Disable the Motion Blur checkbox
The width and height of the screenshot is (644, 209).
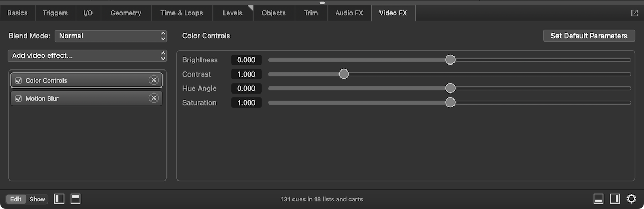(19, 98)
